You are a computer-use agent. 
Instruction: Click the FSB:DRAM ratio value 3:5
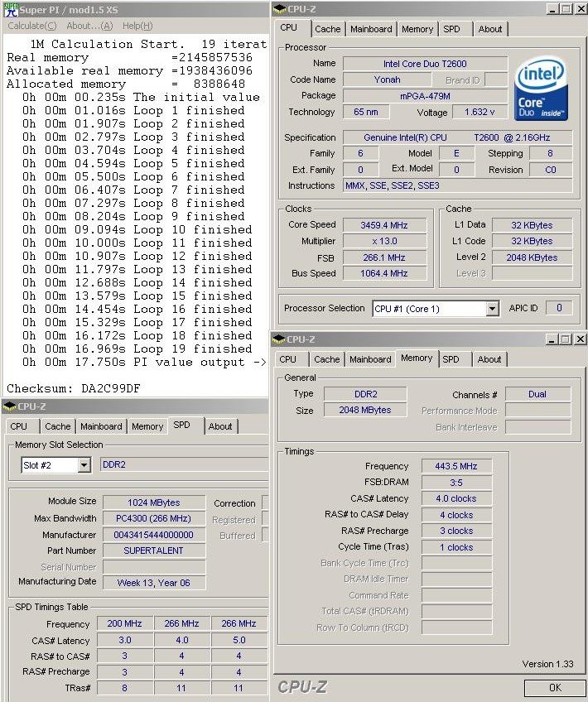tap(456, 483)
